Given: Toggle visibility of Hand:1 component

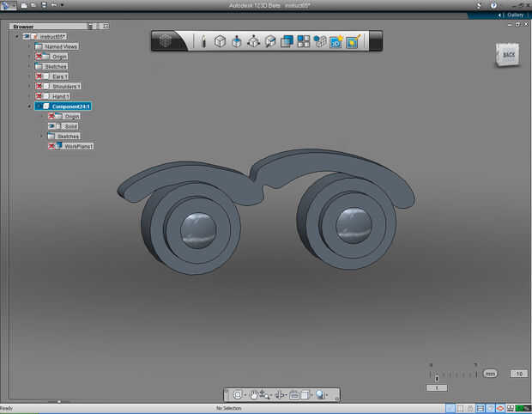Looking at the screenshot, I should tap(39, 96).
